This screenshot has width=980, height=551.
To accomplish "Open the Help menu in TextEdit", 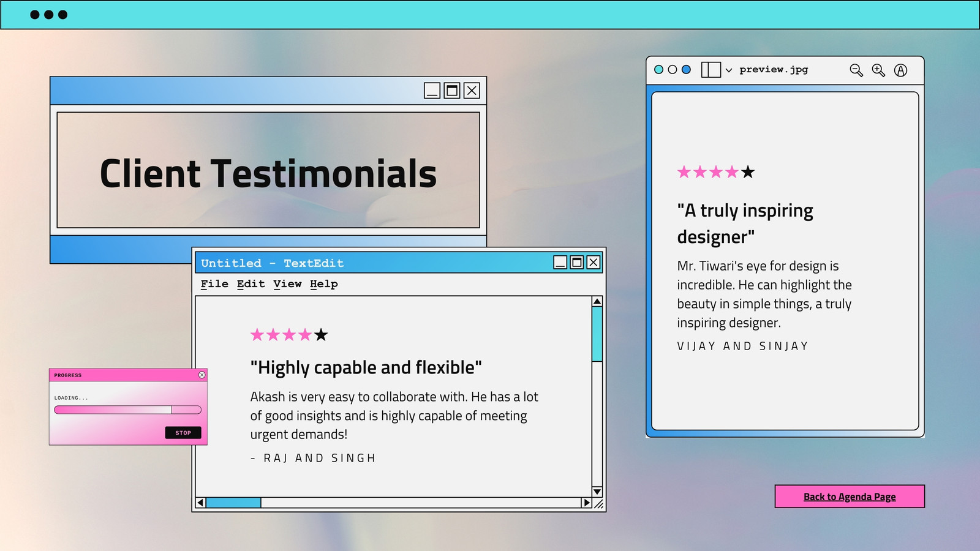I will coord(324,284).
